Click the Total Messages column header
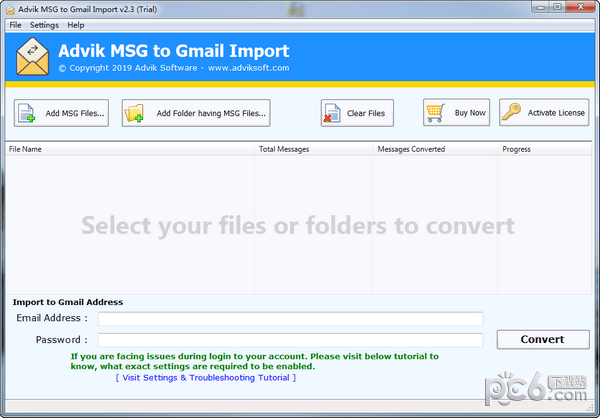This screenshot has width=600, height=418. (314, 149)
